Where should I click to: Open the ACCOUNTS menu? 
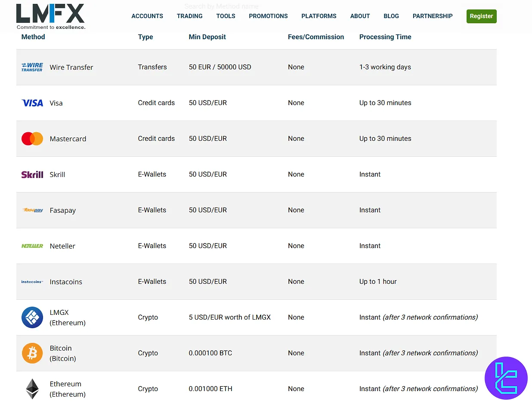coord(147,16)
